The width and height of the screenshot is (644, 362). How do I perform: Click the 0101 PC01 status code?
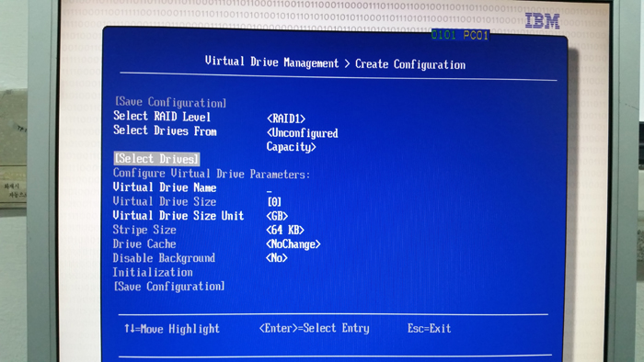click(460, 35)
